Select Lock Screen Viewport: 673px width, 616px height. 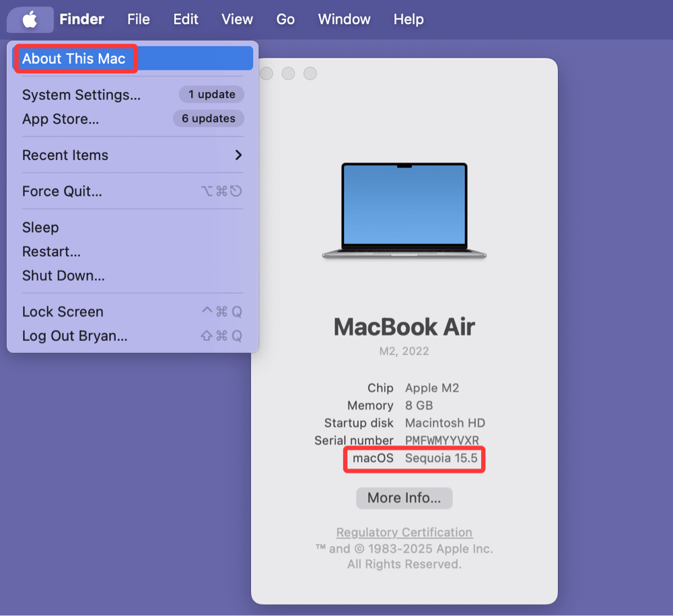pyautogui.click(x=133, y=311)
